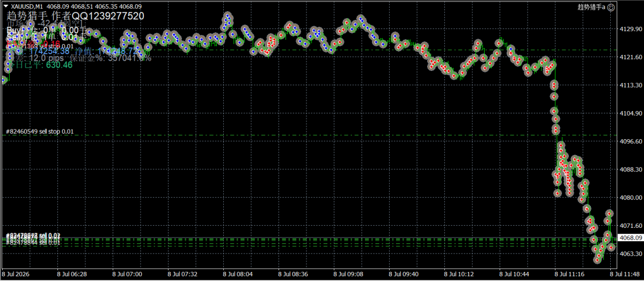
Task: Open the chart menu triangle beside XAUUSD,M1
Action: (x=5, y=6)
